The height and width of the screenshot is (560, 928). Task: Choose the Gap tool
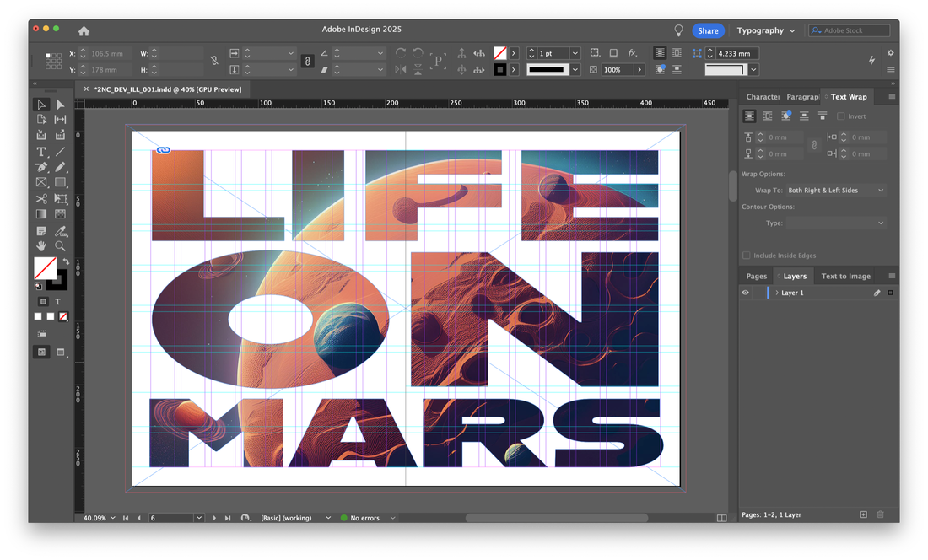[x=61, y=120]
